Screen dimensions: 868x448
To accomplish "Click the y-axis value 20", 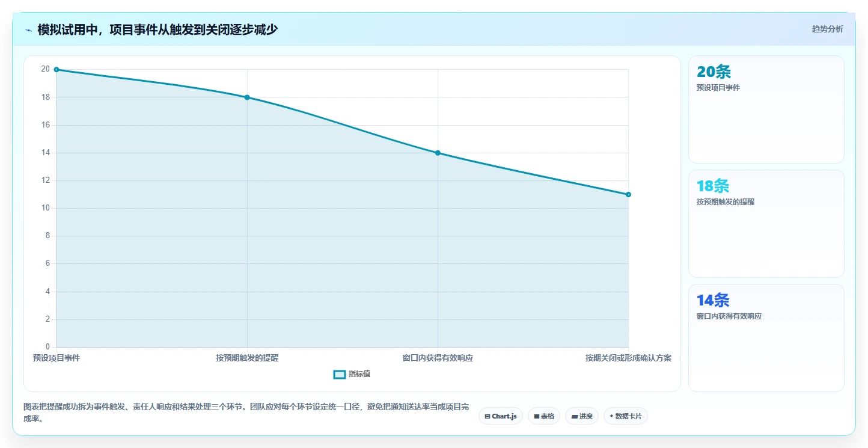I will coord(46,69).
